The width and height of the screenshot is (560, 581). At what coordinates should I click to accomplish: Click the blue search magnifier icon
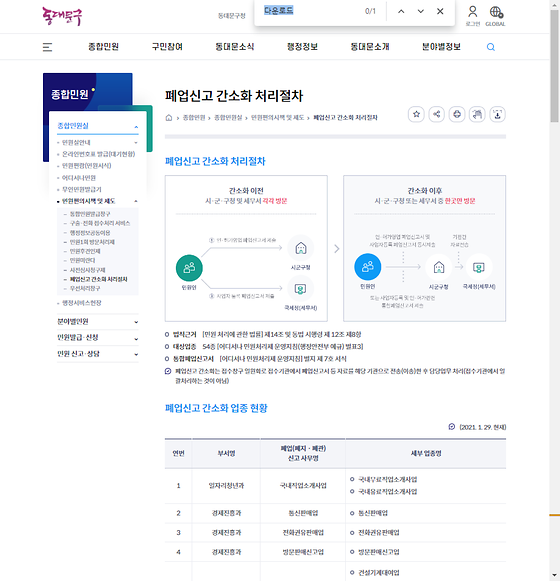[491, 47]
